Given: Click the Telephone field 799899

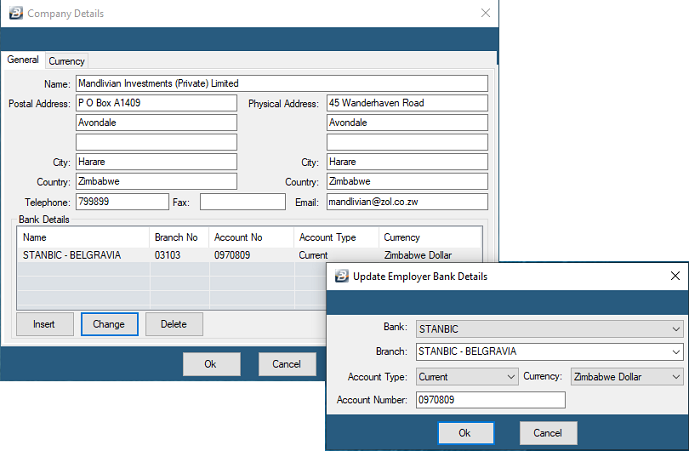Looking at the screenshot, I should click(122, 202).
